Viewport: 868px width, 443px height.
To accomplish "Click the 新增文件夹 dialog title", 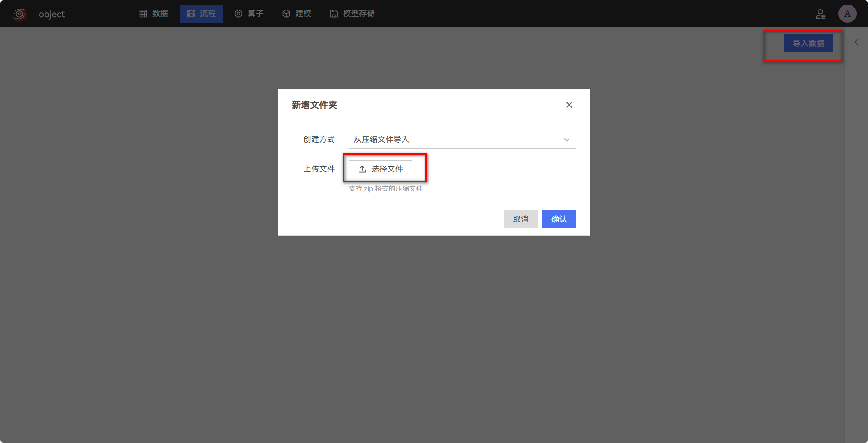I will [314, 105].
